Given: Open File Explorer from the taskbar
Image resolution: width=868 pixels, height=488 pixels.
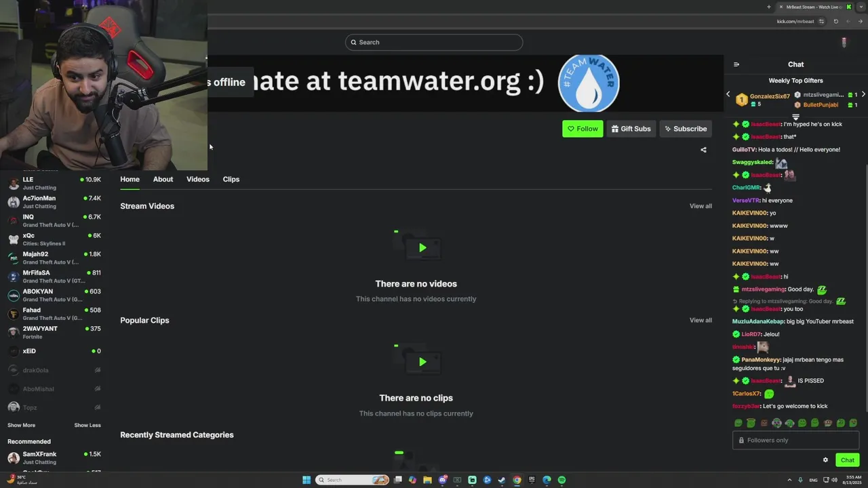Looking at the screenshot, I should tap(427, 480).
